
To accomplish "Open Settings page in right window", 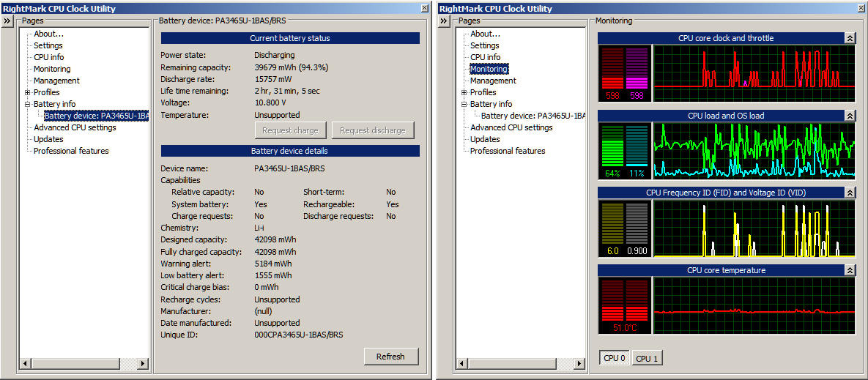I will pos(485,45).
